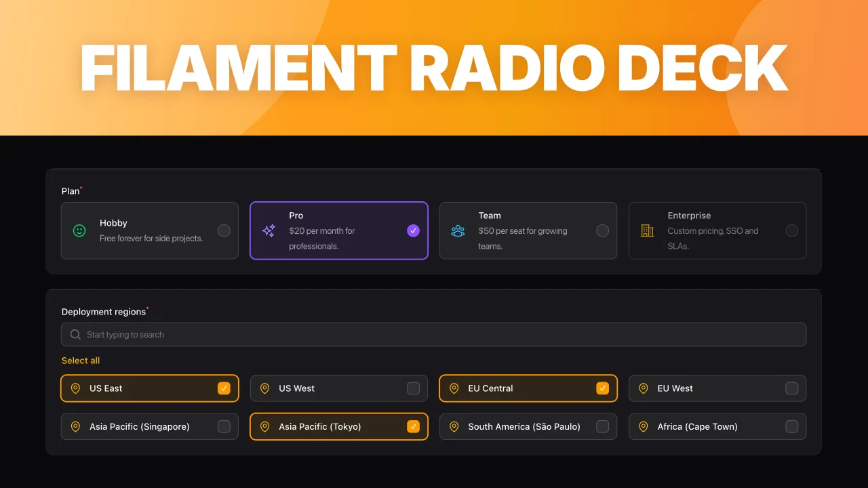868x488 pixels.
Task: Click the "Asia Pacific (Tokyo)" label text
Action: coord(320,426)
